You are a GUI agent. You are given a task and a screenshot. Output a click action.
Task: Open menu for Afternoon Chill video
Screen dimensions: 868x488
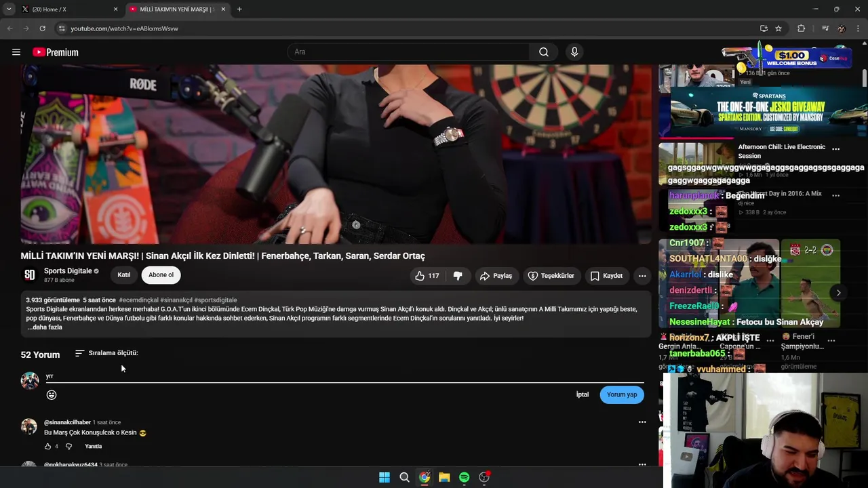835,149
